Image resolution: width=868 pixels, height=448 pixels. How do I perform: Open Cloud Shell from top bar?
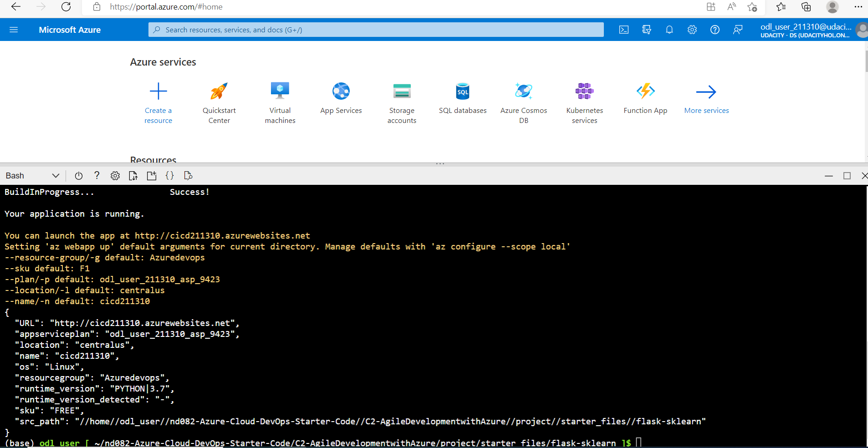pos(623,30)
